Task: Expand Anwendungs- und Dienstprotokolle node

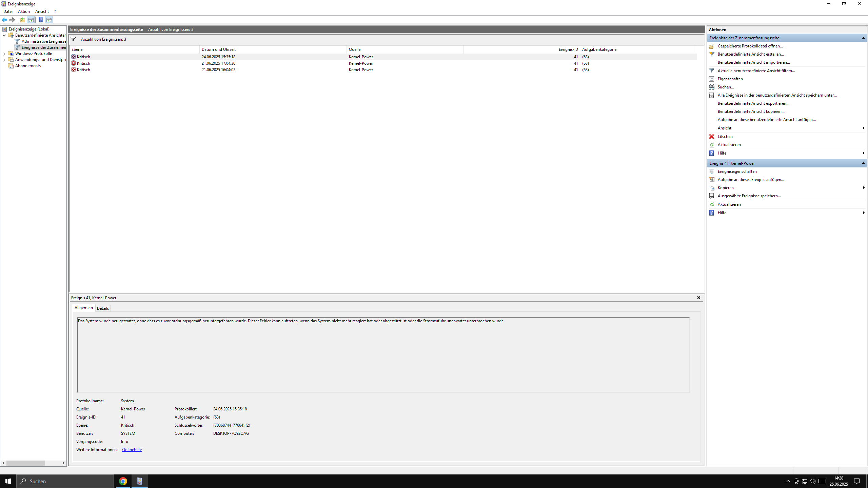Action: 4,60
